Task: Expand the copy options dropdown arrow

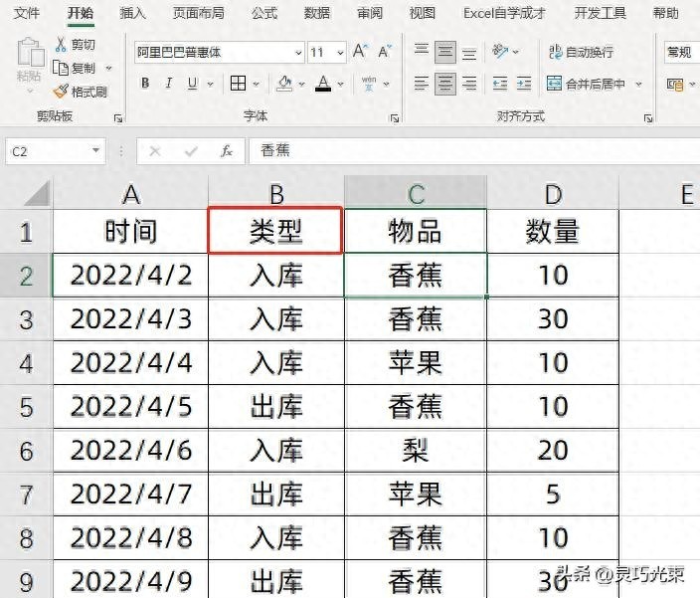Action: [x=108, y=68]
